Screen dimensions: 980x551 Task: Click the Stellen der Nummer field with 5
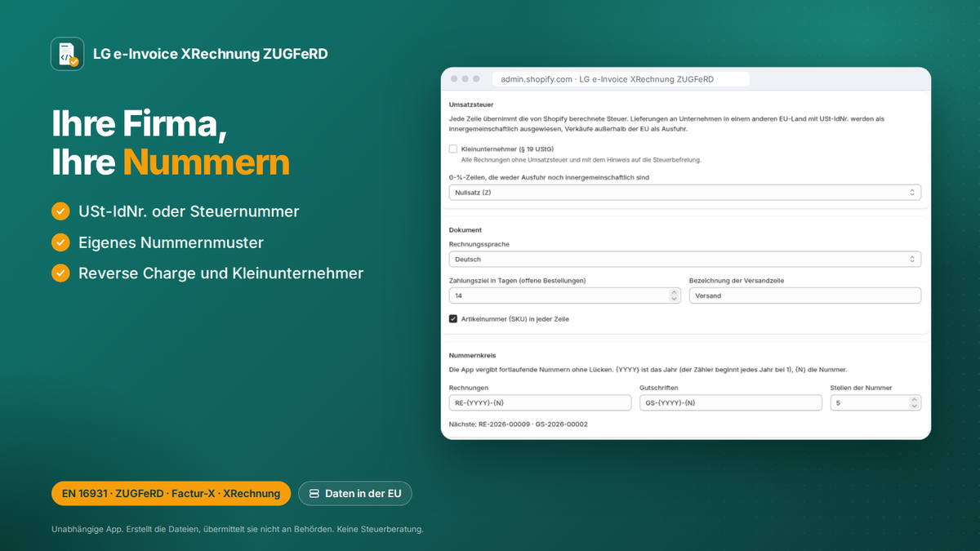(875, 402)
